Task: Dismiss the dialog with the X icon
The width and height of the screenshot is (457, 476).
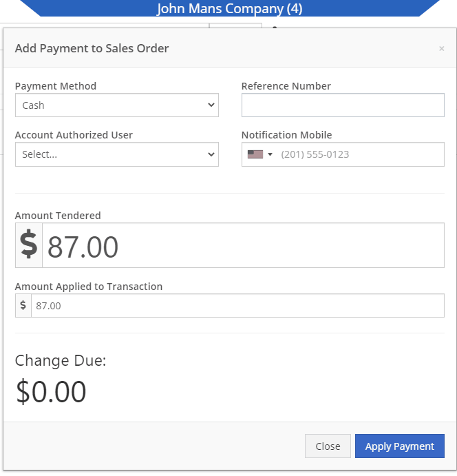Action: tap(442, 49)
